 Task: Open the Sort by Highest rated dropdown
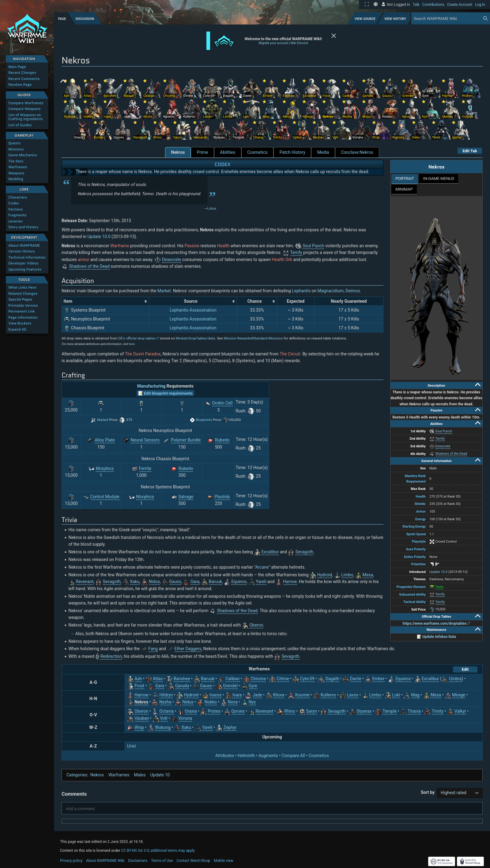(x=459, y=793)
